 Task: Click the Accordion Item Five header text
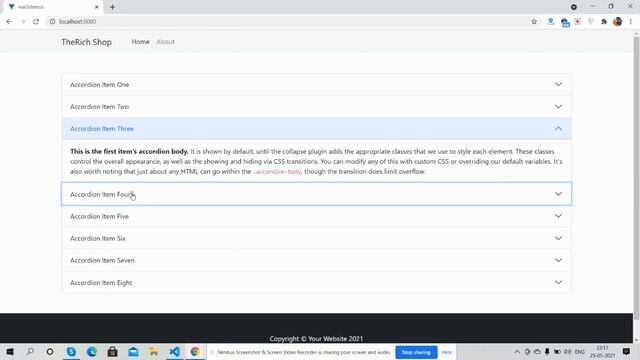click(x=100, y=216)
